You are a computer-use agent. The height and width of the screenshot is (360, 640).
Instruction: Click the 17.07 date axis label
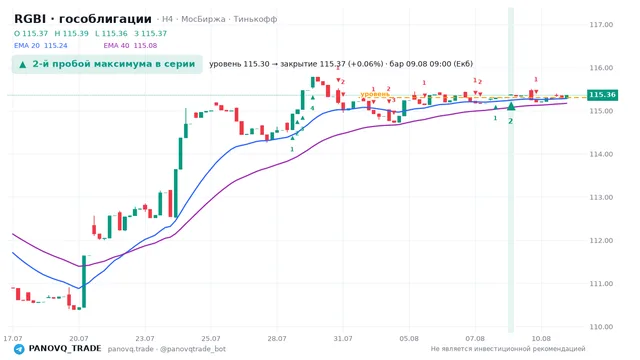coord(13,338)
